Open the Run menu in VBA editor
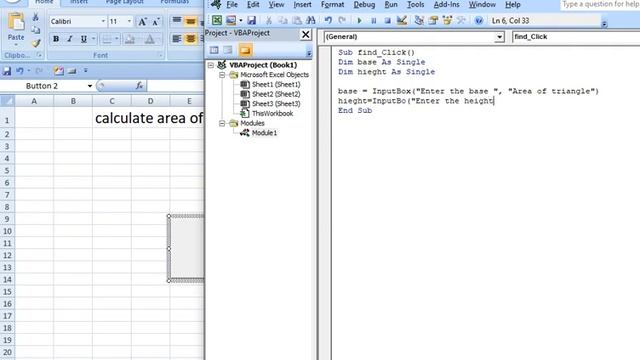Image resolution: width=640 pixels, height=360 pixels. tap(391, 5)
